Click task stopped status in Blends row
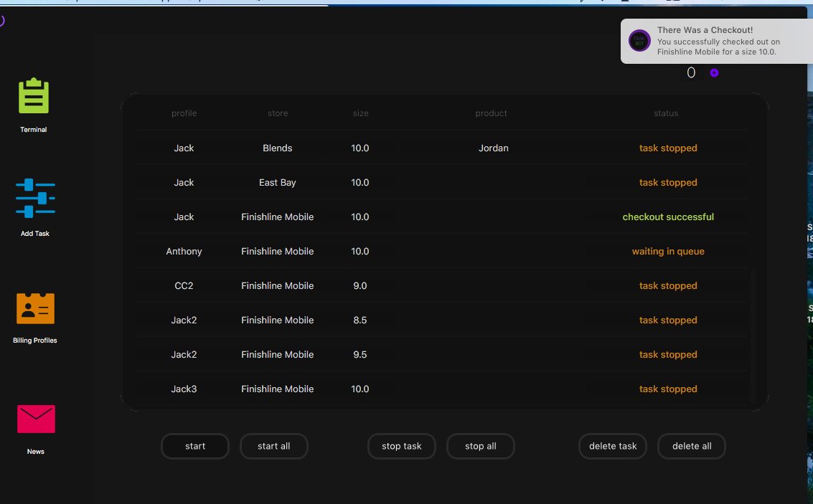Screen dimensions: 813x504 pyautogui.click(x=668, y=148)
